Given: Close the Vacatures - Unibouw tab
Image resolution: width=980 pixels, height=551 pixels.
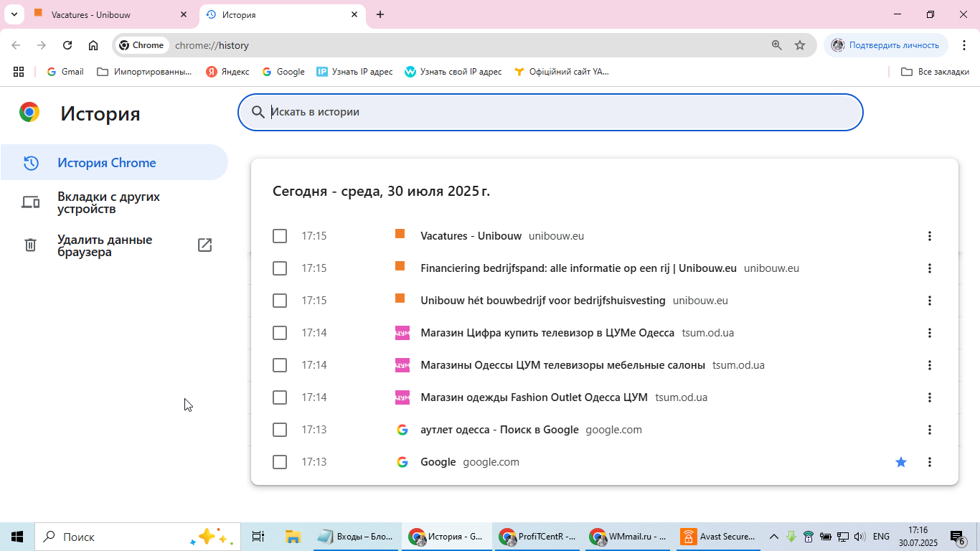Looking at the screenshot, I should point(184,14).
